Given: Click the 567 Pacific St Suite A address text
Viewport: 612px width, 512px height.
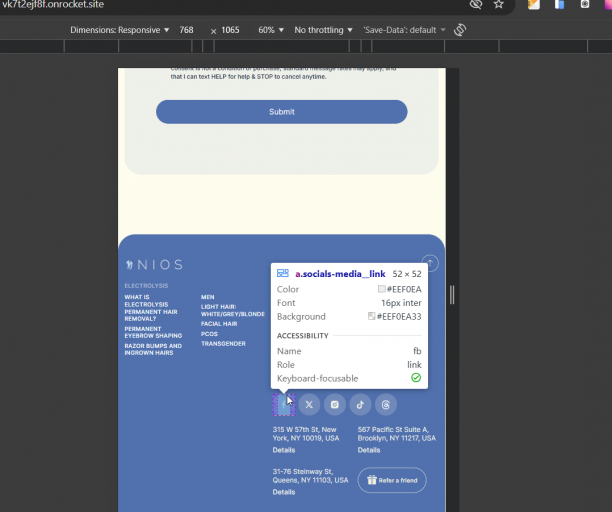Looking at the screenshot, I should pyautogui.click(x=397, y=434).
